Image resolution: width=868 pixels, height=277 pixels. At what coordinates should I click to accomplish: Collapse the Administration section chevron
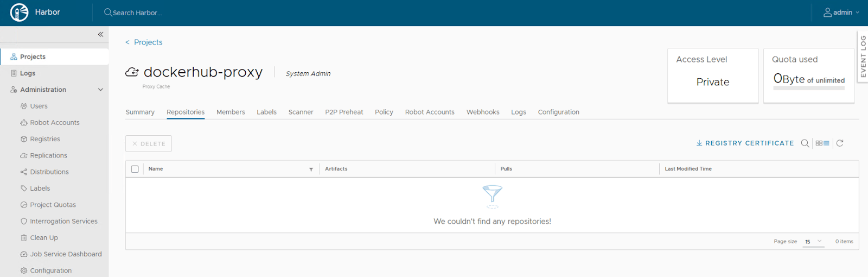point(100,90)
